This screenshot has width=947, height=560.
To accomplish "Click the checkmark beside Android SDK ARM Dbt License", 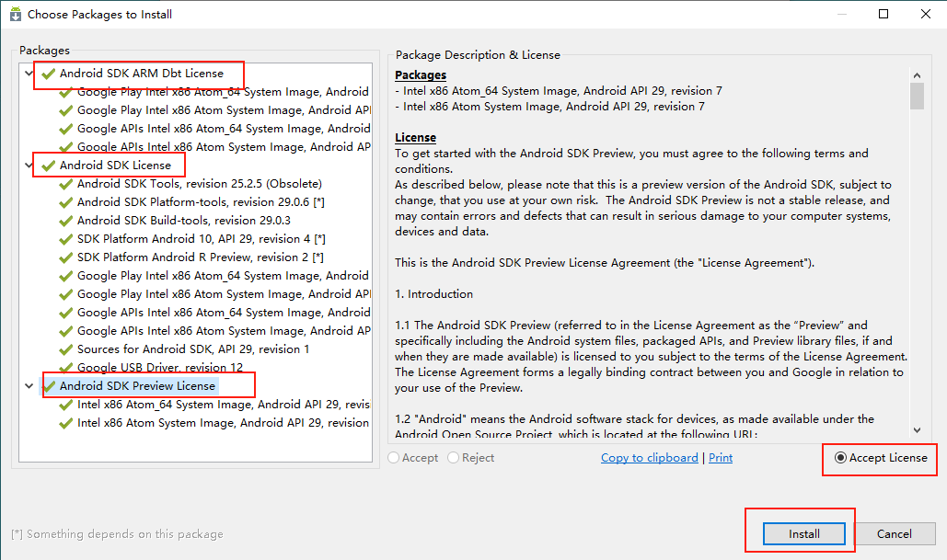I will point(48,74).
